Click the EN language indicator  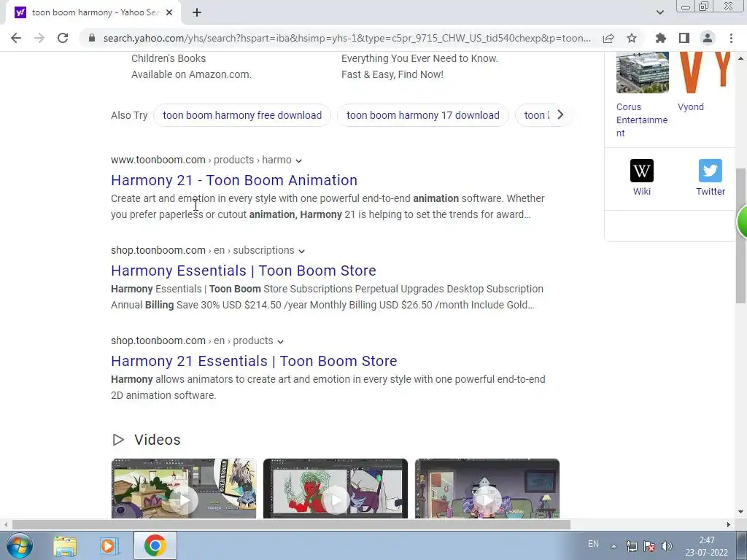point(593,544)
